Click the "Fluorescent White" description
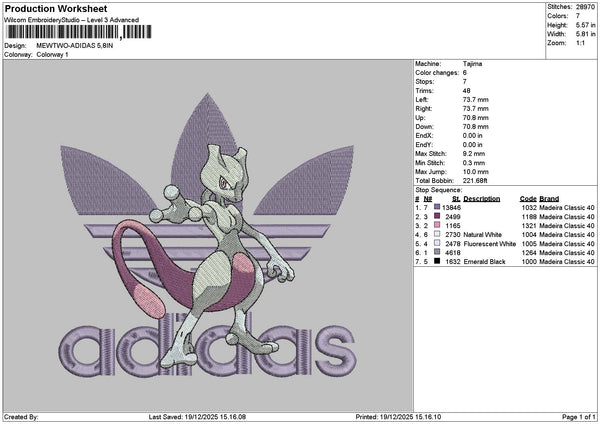The image size is (600, 424). click(x=489, y=244)
